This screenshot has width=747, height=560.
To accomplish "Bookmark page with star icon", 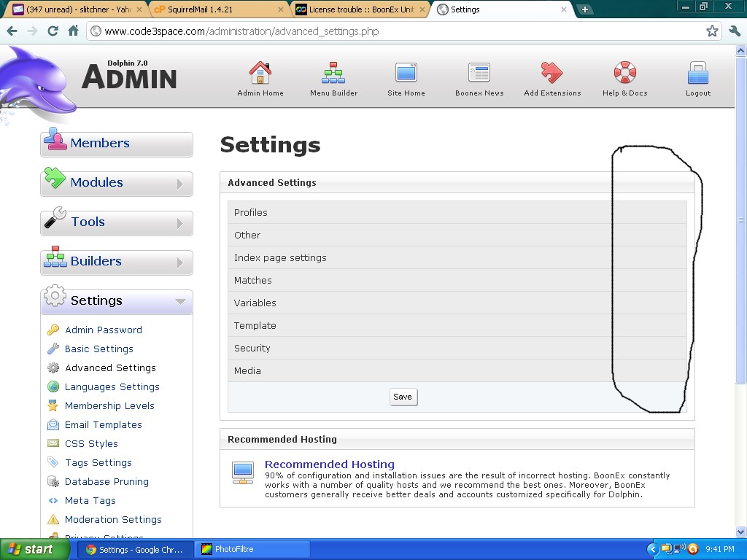I will pyautogui.click(x=712, y=31).
